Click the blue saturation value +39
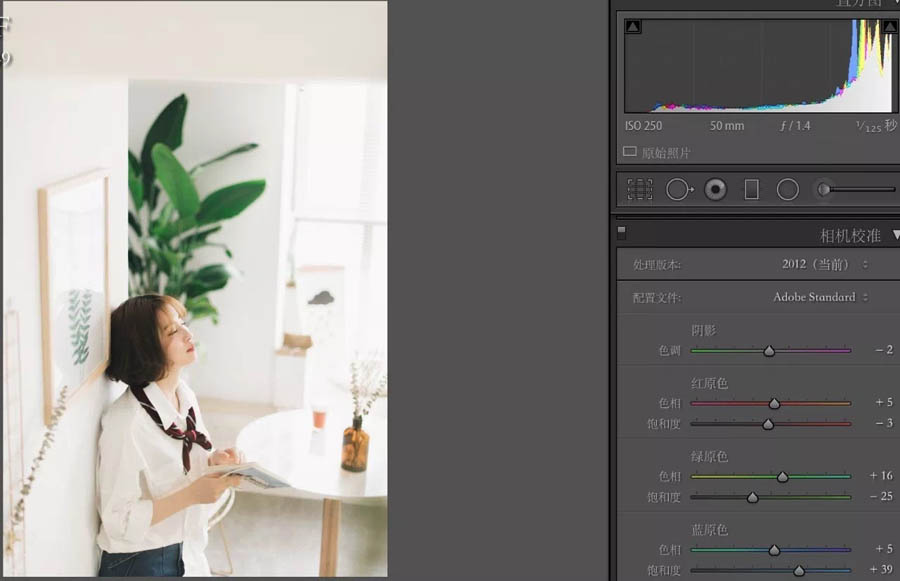Image resolution: width=900 pixels, height=581 pixels. (881, 570)
